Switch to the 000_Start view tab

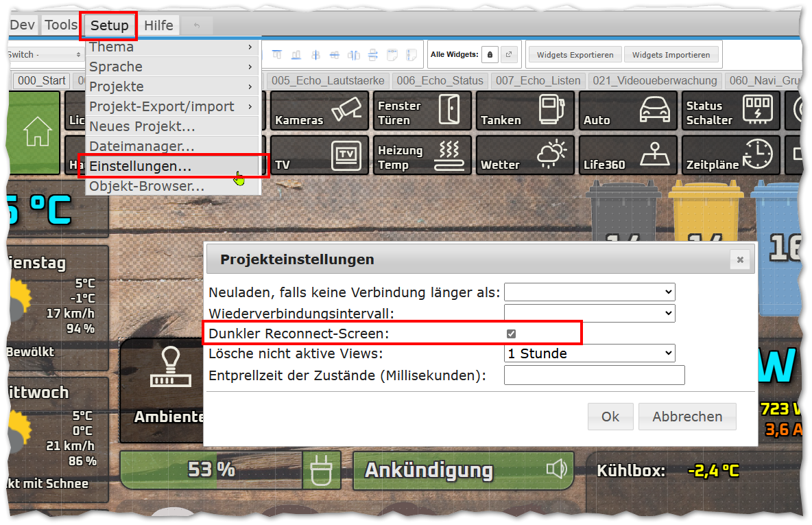coord(41,81)
